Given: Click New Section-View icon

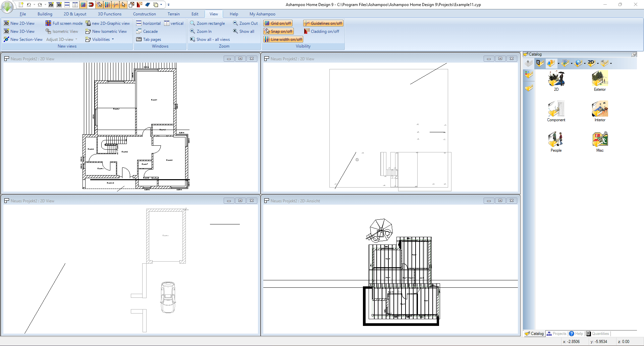Looking at the screenshot, I should coord(6,40).
